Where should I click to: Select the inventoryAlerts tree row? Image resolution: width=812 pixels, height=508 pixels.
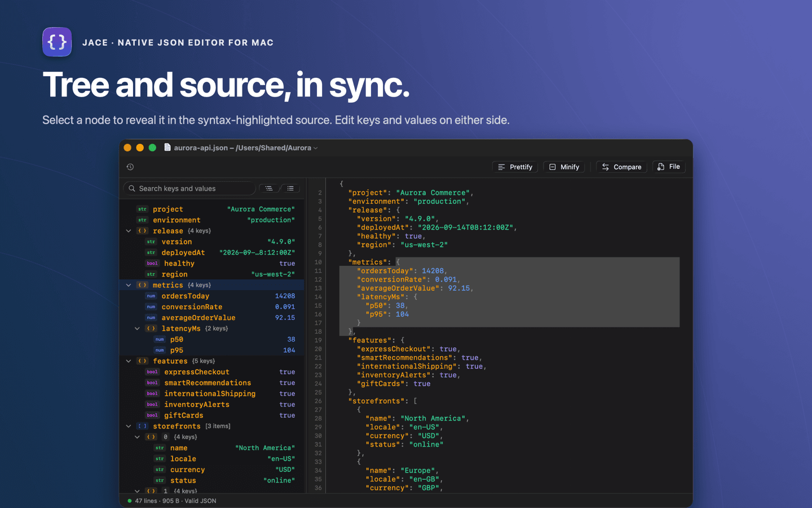(213, 405)
